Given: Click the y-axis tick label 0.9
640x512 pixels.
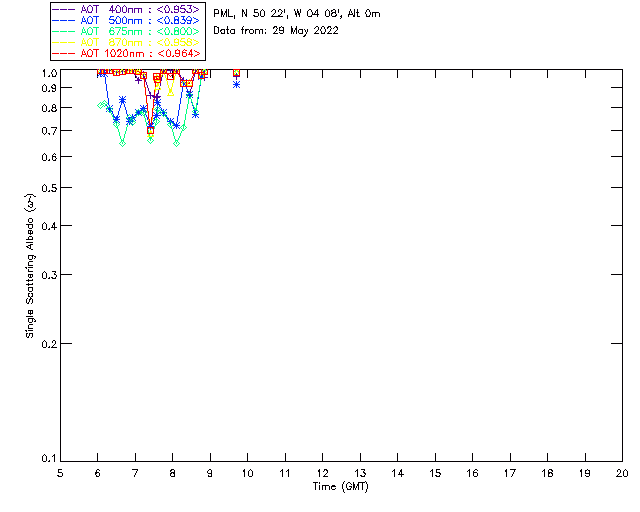Looking at the screenshot, I should tap(49, 88).
